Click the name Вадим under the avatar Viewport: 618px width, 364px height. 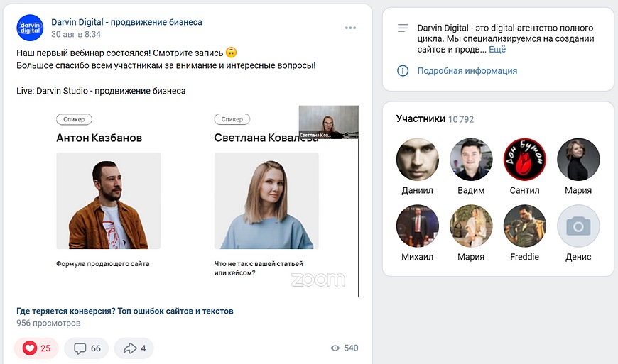471,190
